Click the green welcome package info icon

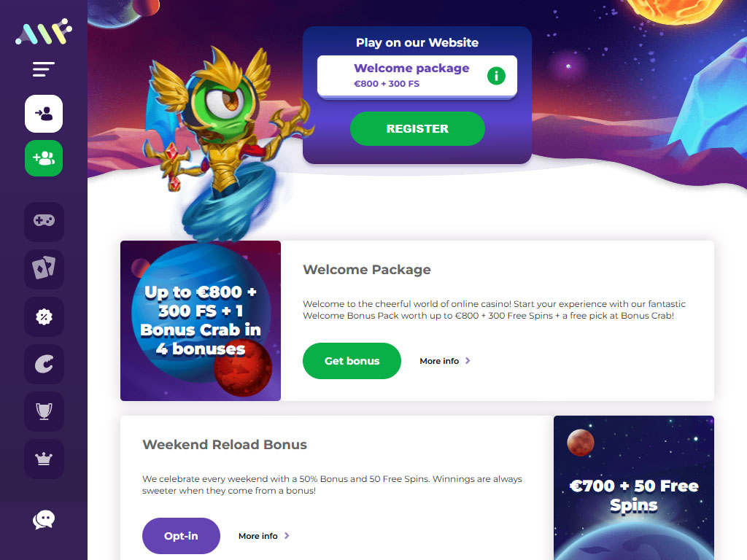point(496,76)
